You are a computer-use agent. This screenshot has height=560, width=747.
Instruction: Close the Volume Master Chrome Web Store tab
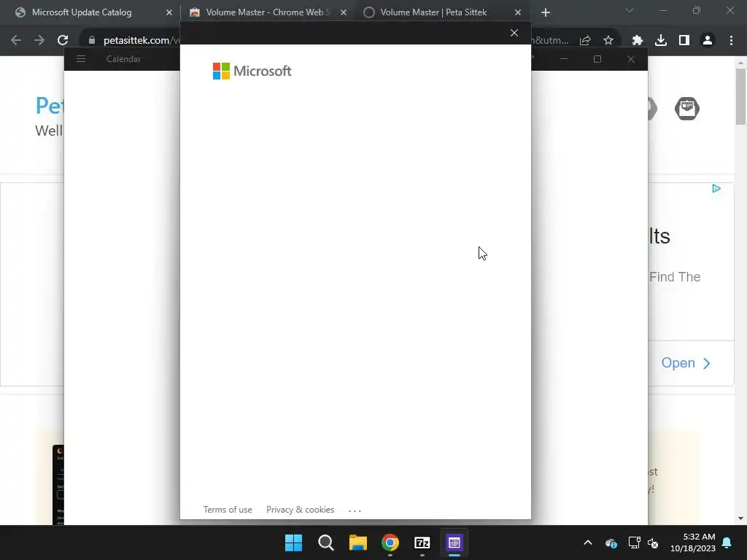coord(344,12)
